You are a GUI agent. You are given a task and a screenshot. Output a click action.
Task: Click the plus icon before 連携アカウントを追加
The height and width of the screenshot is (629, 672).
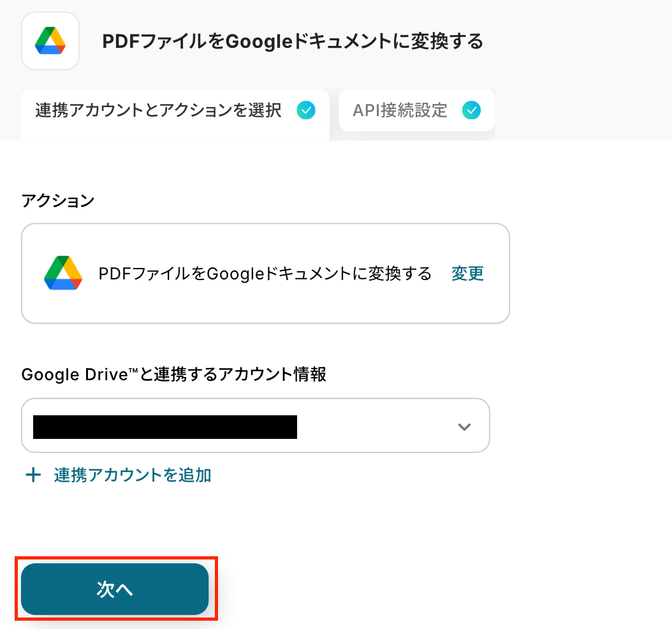tap(33, 475)
